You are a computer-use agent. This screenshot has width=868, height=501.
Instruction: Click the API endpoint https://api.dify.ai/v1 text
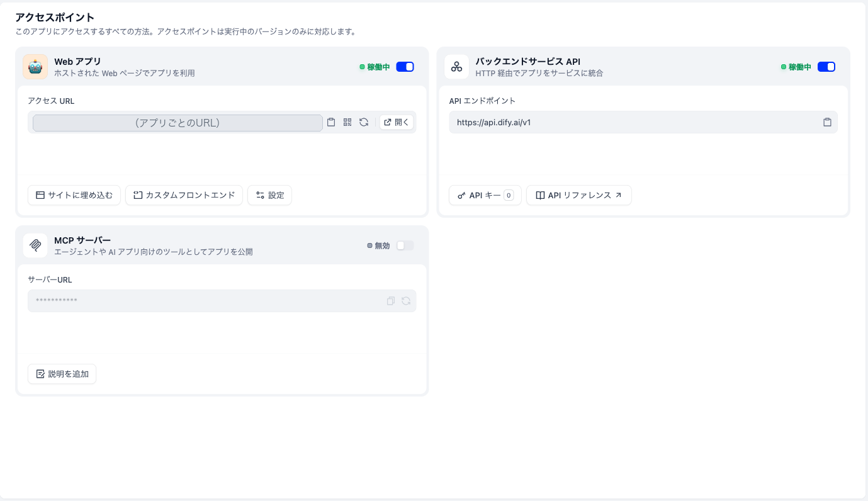click(494, 123)
